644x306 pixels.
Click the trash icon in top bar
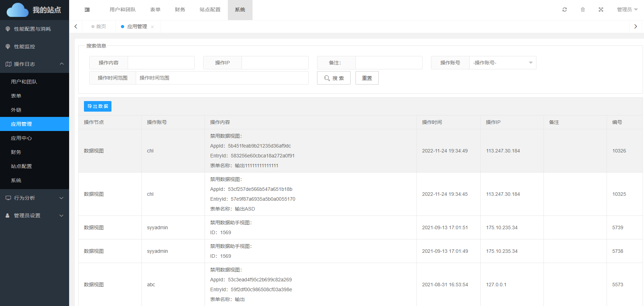click(583, 10)
